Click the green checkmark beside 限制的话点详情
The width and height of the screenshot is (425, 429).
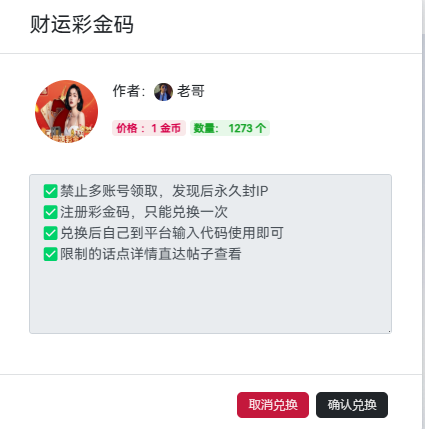point(51,254)
